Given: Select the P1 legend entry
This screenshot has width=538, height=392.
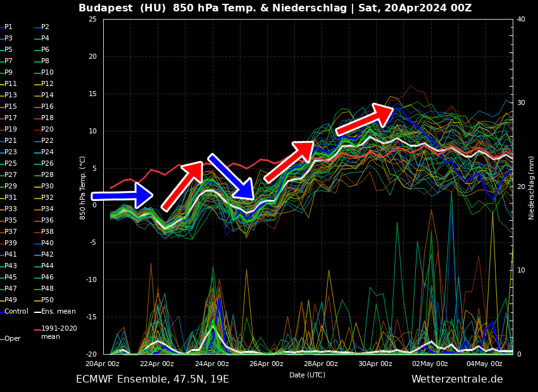Looking at the screenshot, I should [x=6, y=27].
